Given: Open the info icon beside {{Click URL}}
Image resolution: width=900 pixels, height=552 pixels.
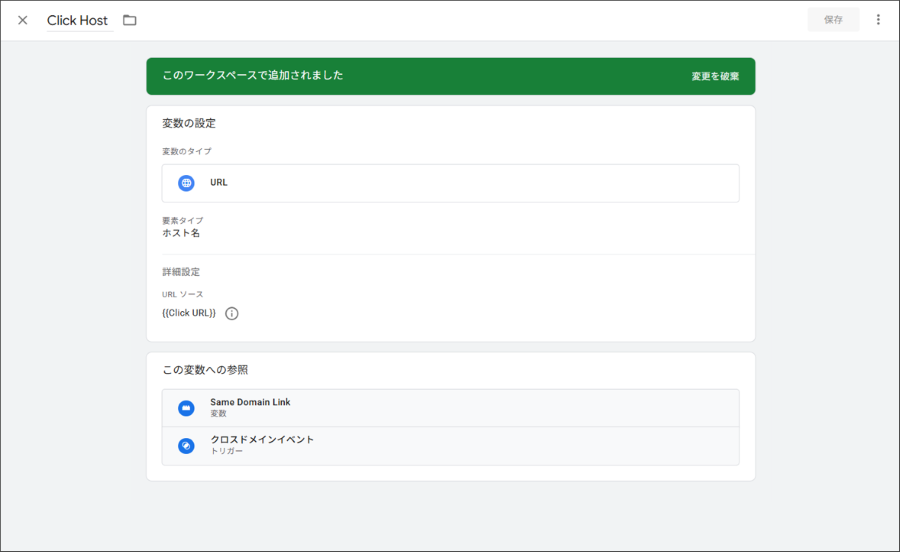Looking at the screenshot, I should (x=231, y=313).
